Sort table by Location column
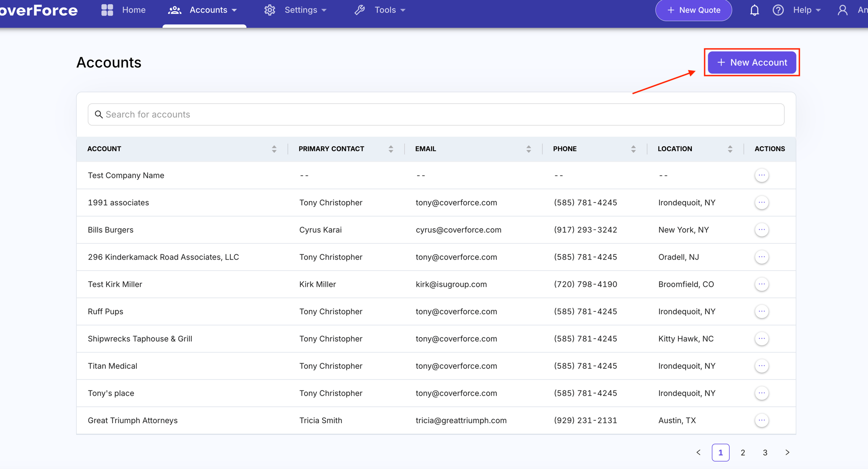The width and height of the screenshot is (868, 469). click(x=730, y=149)
